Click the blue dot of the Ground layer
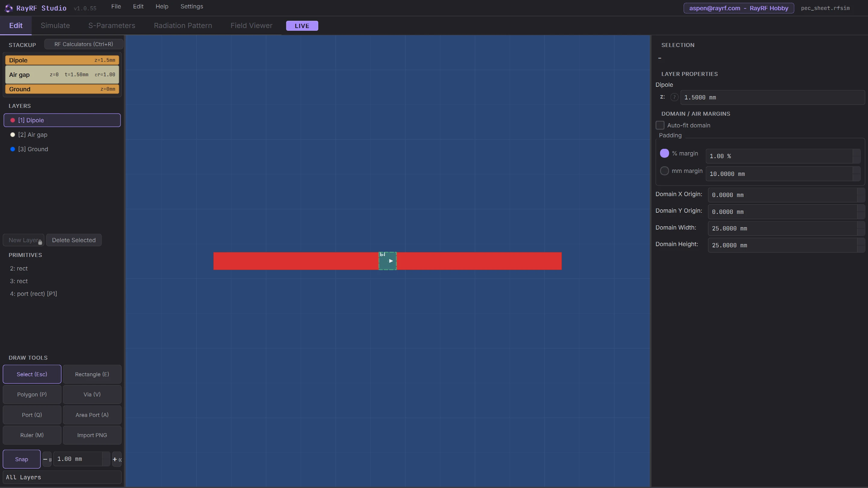868x488 pixels. click(12, 149)
